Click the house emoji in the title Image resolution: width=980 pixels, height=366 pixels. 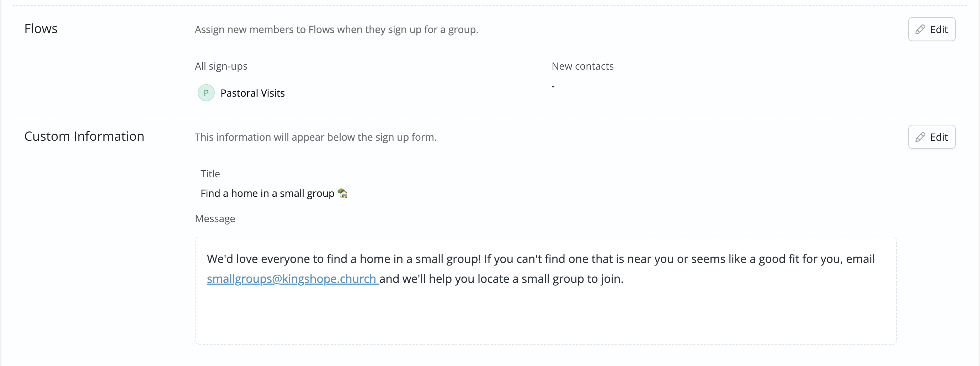(342, 193)
